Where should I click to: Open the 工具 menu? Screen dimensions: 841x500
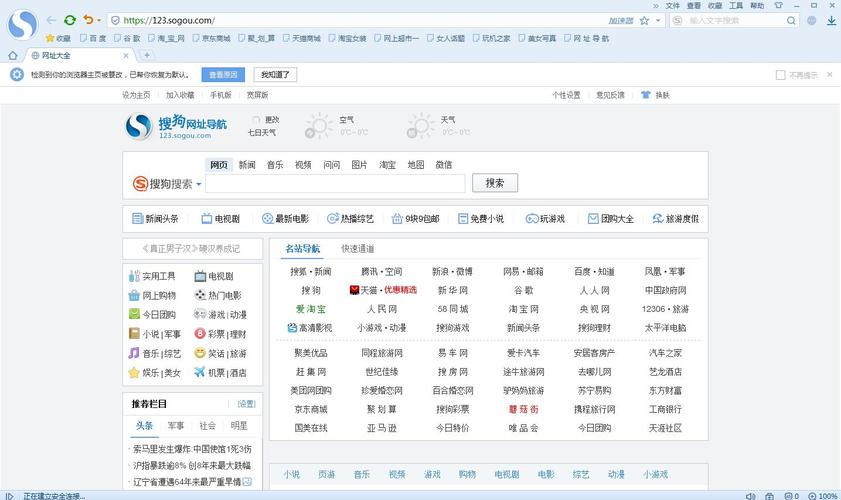click(x=736, y=5)
